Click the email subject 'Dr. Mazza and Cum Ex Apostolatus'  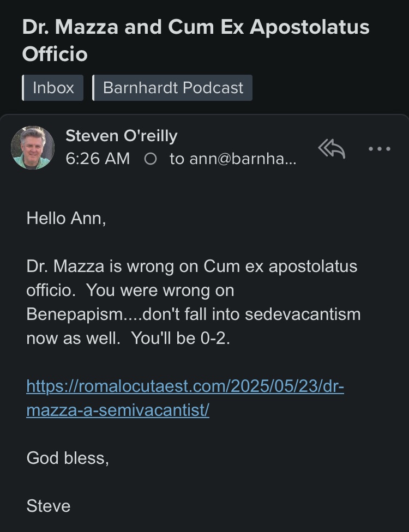click(196, 27)
